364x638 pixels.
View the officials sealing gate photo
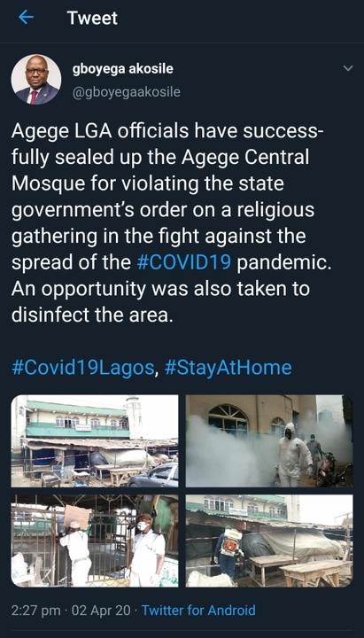pos(95,541)
